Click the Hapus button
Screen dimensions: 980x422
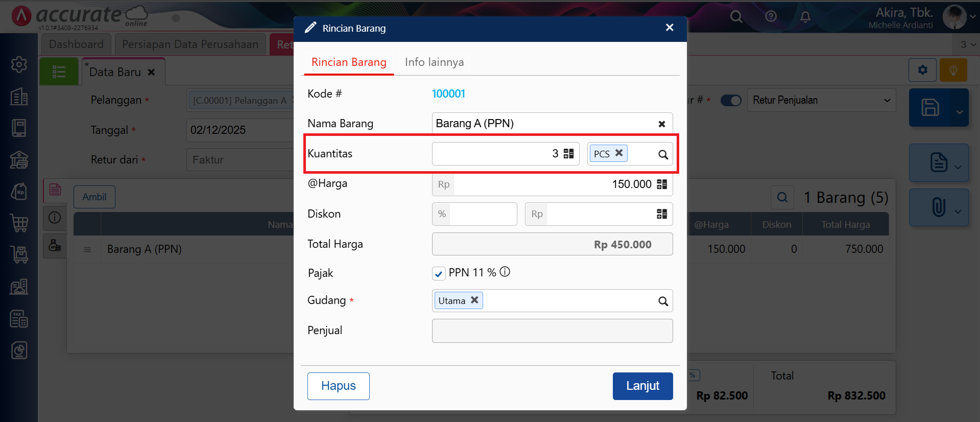(338, 386)
